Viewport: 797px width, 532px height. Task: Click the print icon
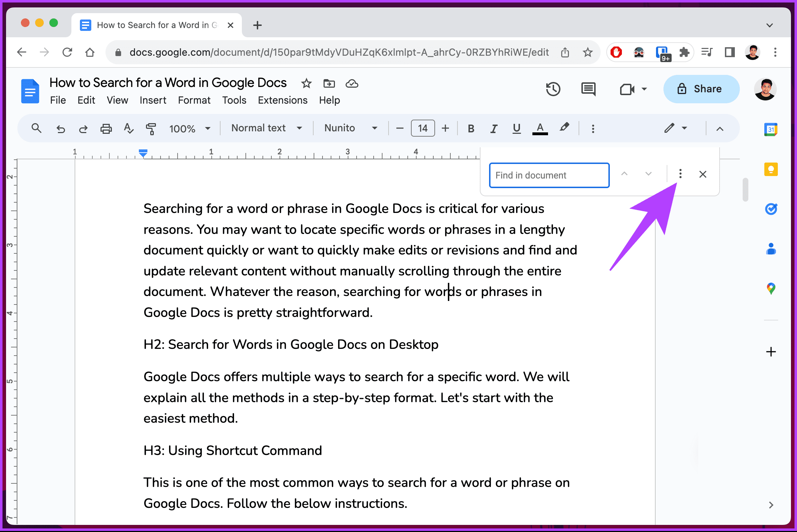coord(106,128)
